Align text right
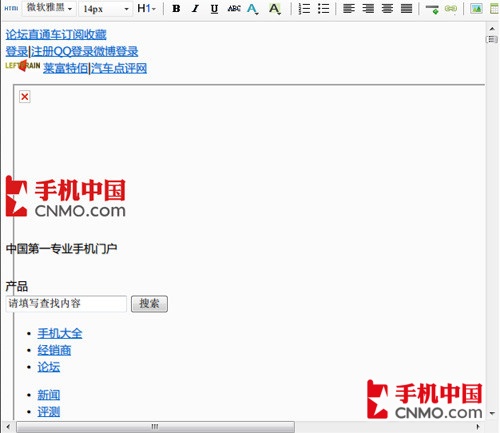The height and width of the screenshot is (433, 500). point(368,9)
